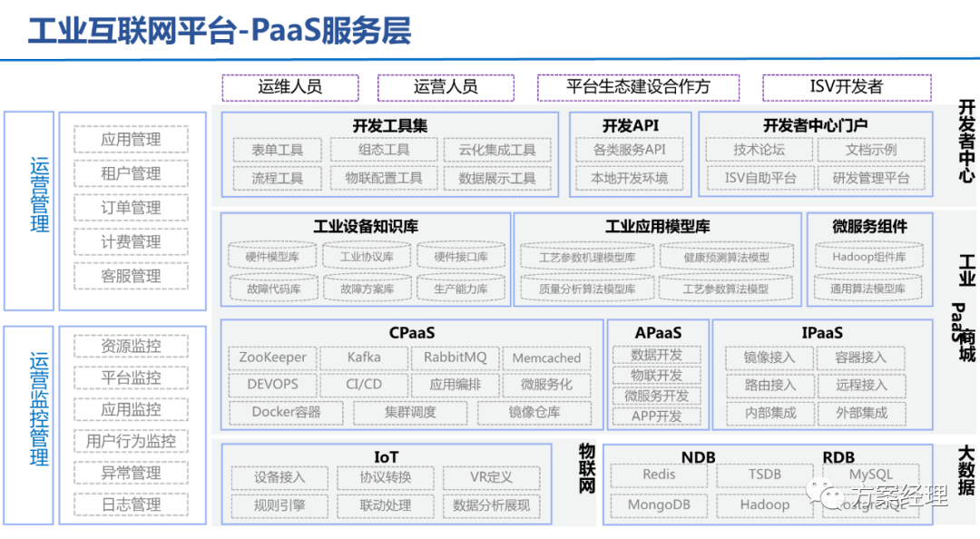This screenshot has width=980, height=539.
Task: Open the Docker容器 component
Action: (287, 413)
